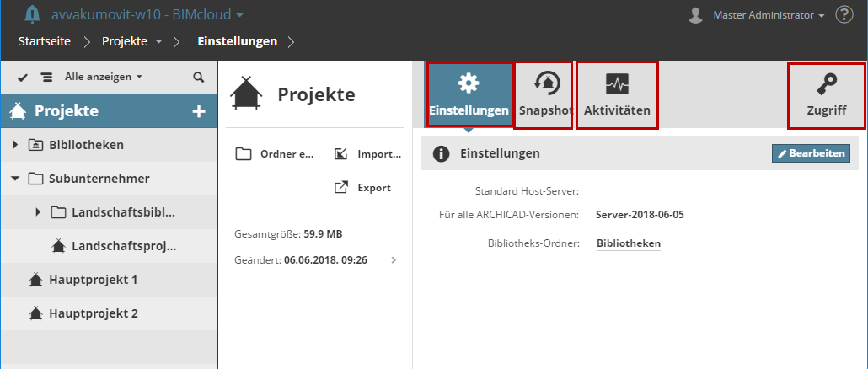Click the notification bell icon
This screenshot has width=868, height=369.
[x=33, y=14]
